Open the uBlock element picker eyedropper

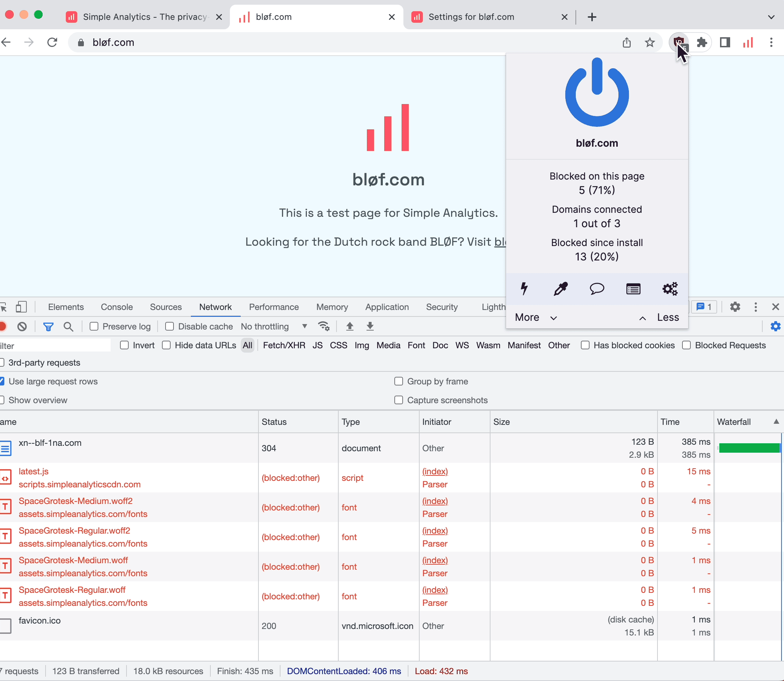[x=560, y=289]
